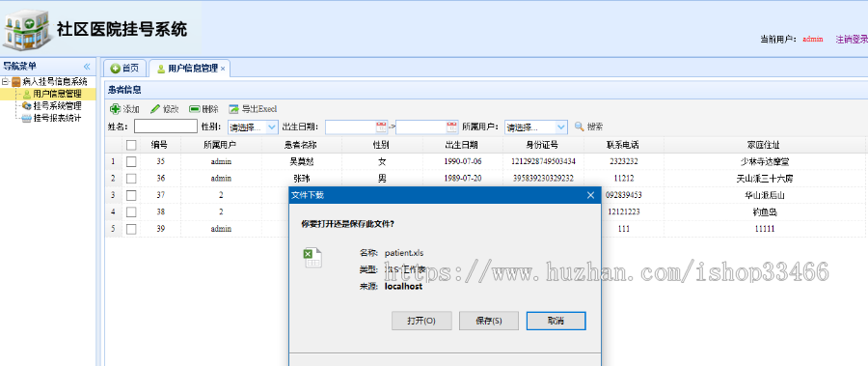
Task: Click address 少林寺达摩堂
Action: click(x=764, y=162)
